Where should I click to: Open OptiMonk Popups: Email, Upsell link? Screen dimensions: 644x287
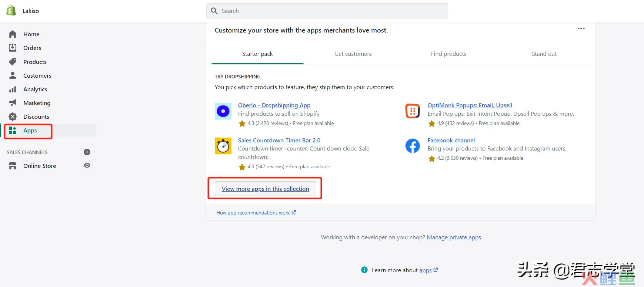(x=470, y=105)
